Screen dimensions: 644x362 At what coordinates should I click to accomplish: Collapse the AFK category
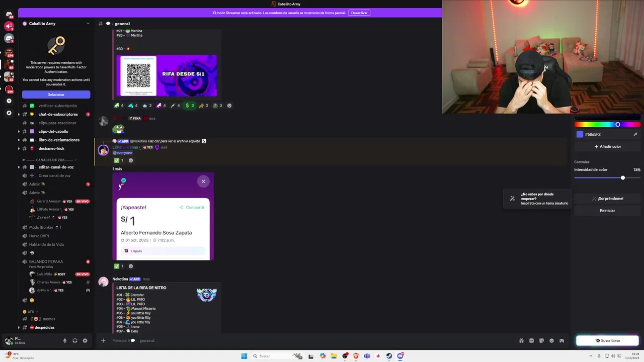[31, 312]
